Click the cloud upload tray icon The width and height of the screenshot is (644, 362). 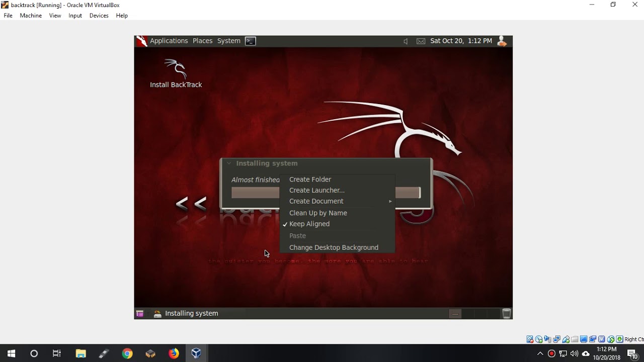tap(586, 353)
